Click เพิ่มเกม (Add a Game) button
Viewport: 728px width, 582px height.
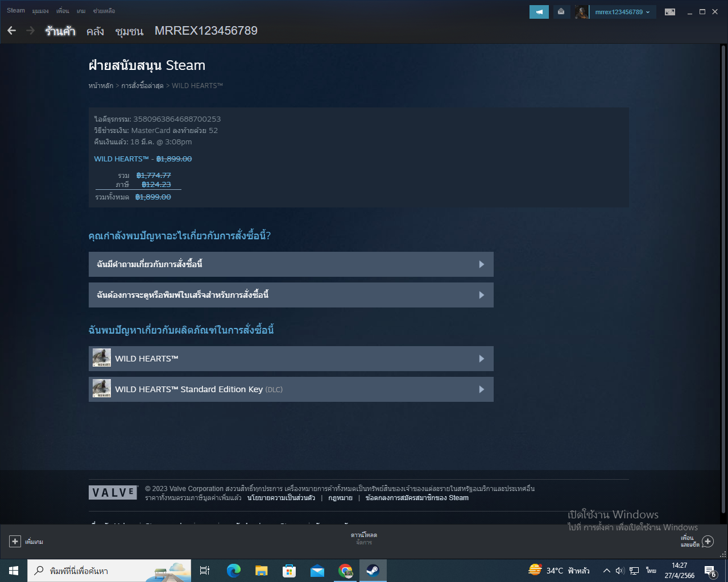click(27, 542)
